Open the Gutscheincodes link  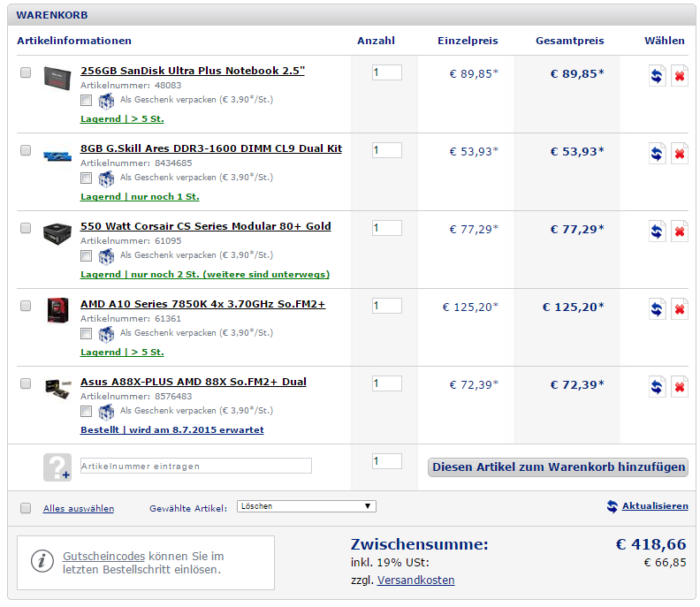click(103, 557)
